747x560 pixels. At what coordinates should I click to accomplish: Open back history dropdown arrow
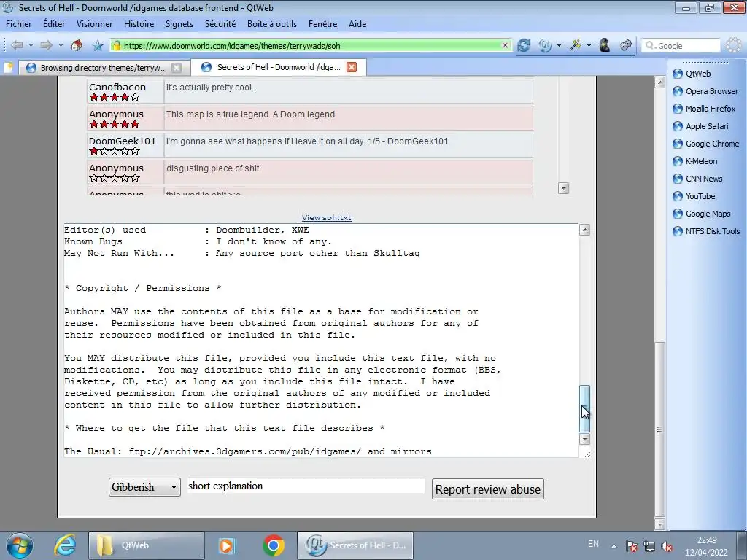31,45
